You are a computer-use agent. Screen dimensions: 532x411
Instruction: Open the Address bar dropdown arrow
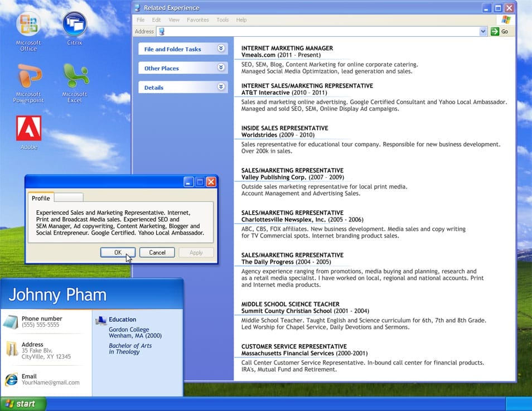click(483, 31)
